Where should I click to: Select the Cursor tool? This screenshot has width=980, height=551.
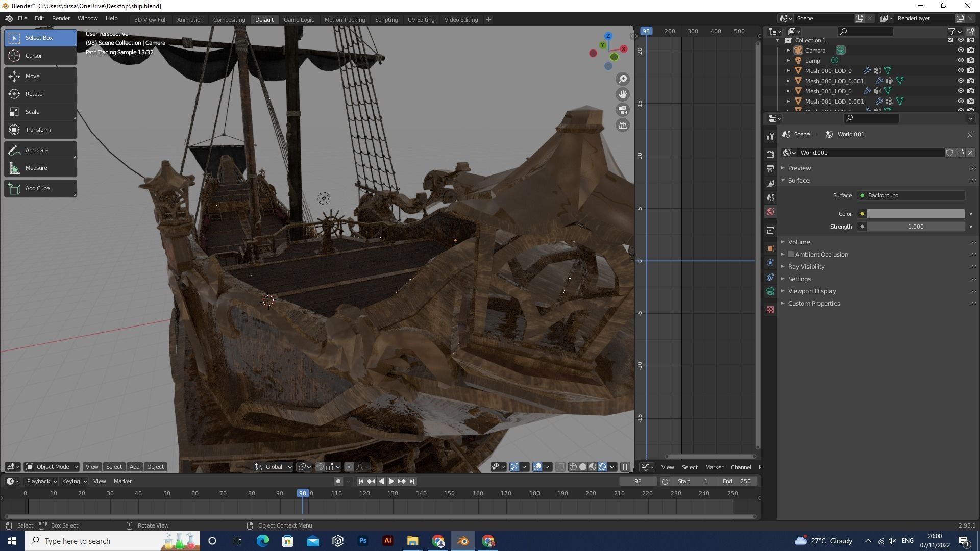[40, 56]
